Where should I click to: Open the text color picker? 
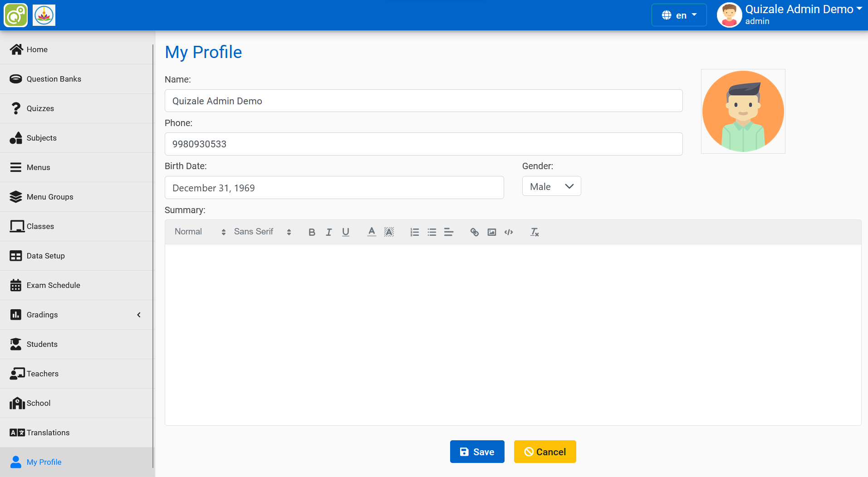(x=372, y=232)
